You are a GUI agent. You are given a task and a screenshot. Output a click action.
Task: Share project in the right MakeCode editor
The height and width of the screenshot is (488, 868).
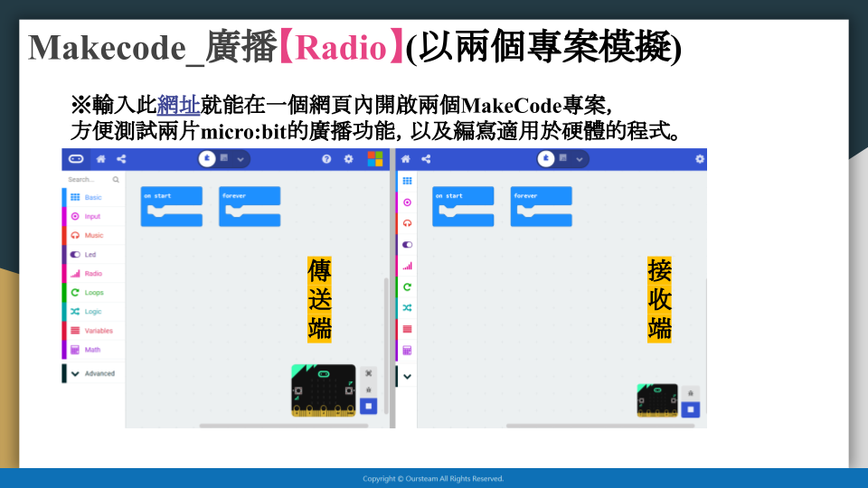coord(426,159)
